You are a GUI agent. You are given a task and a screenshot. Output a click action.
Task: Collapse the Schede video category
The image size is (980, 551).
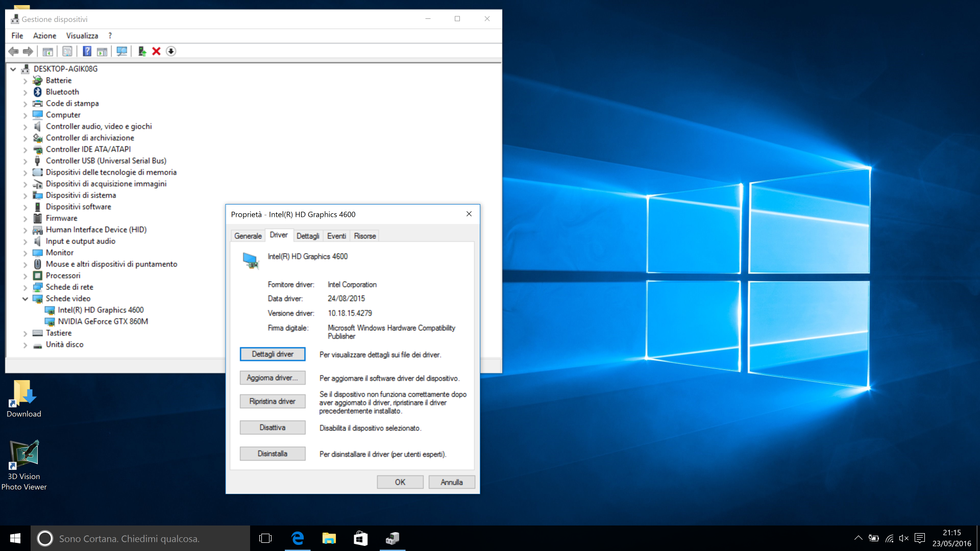[25, 299]
